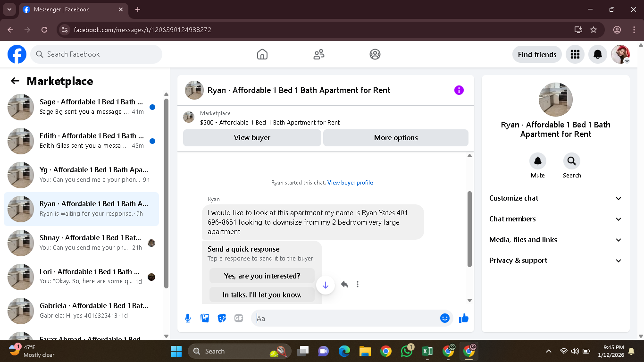Open the View buyer profile link
The width and height of the screenshot is (644, 362).
click(350, 183)
